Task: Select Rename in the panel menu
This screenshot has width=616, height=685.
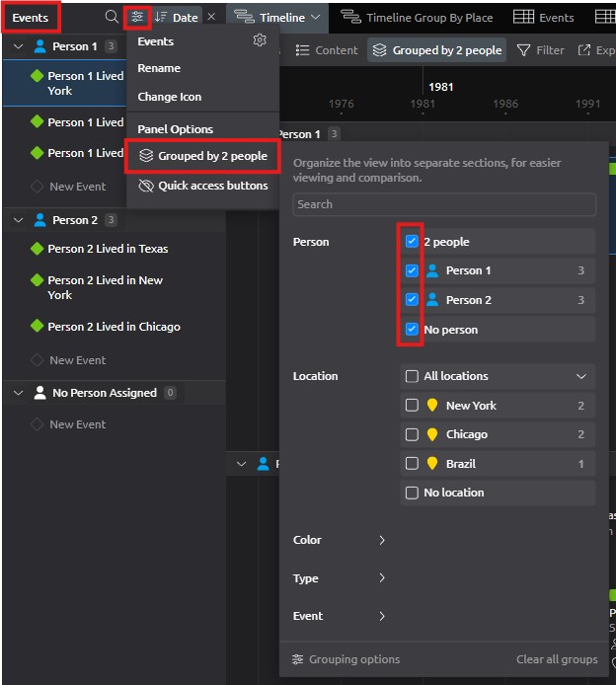Action: 159,68
